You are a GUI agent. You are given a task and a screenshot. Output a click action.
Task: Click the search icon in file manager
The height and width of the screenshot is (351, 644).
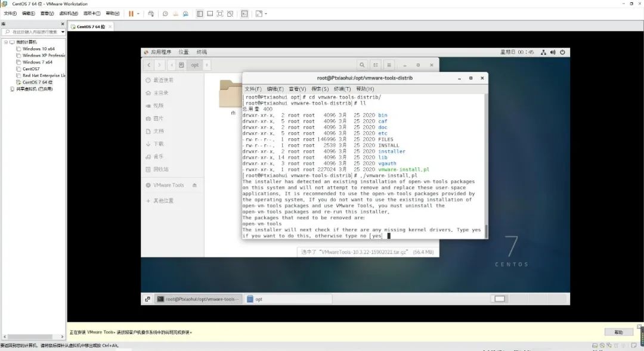click(x=362, y=65)
